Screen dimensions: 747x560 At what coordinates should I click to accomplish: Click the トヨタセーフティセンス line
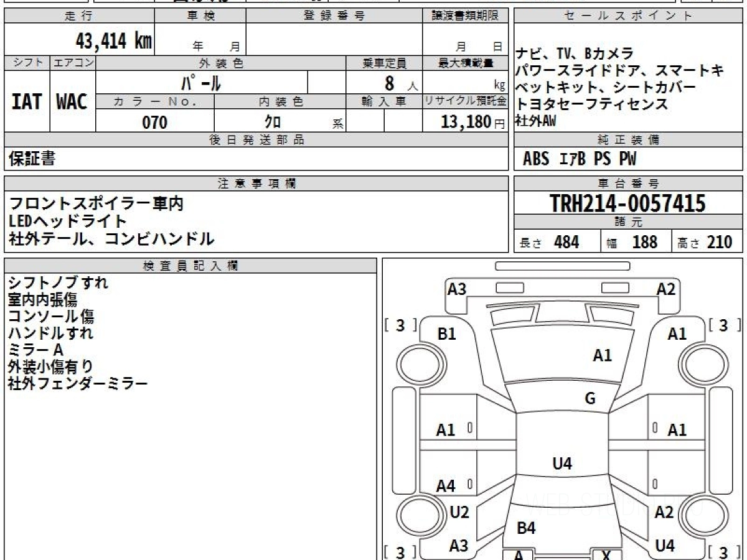pos(592,104)
